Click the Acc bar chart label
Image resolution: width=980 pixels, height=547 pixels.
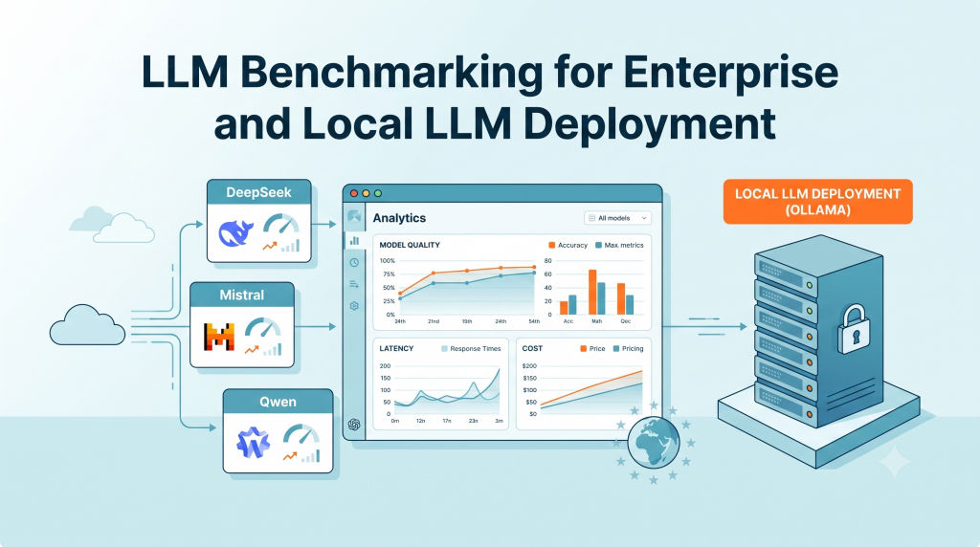568,321
